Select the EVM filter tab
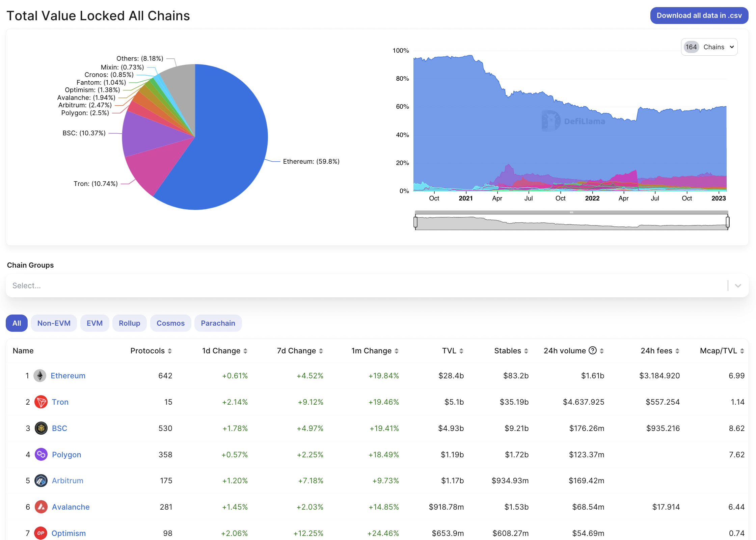Viewport: 756px width, 540px height. click(x=94, y=323)
